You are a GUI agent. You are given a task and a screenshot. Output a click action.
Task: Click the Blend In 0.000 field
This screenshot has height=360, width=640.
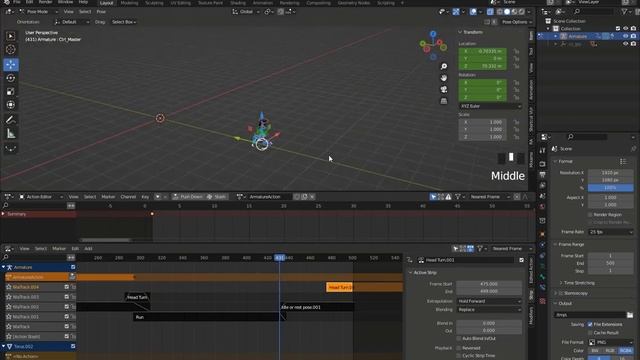click(x=489, y=323)
